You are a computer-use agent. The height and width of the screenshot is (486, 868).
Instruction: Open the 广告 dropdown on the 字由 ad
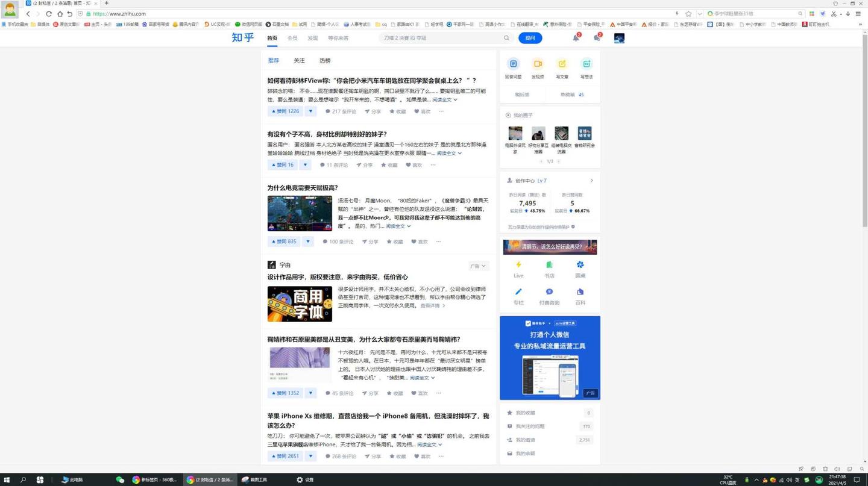(x=478, y=266)
